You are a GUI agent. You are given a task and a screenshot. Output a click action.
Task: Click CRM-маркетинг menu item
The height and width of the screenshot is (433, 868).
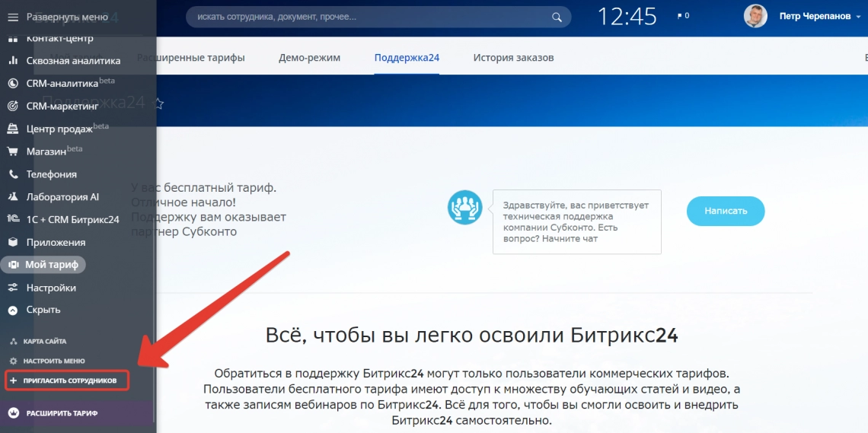click(62, 106)
